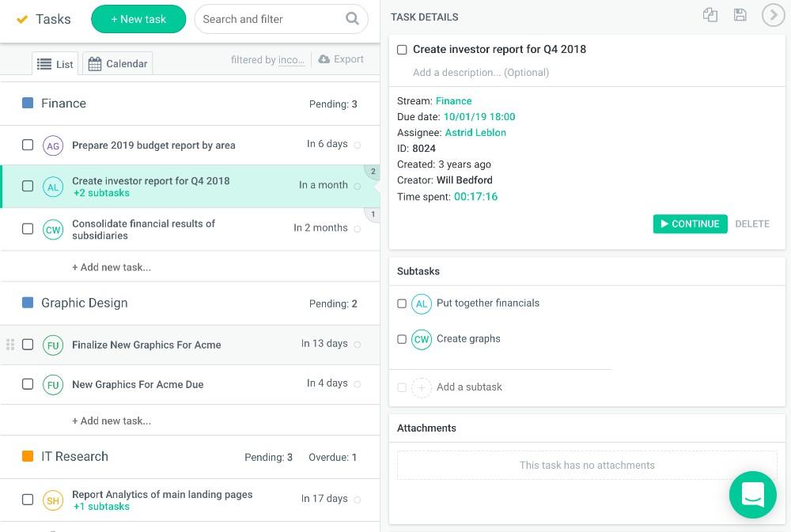Change the assignee Astrid Leblon
791x532 pixels.
click(x=475, y=133)
